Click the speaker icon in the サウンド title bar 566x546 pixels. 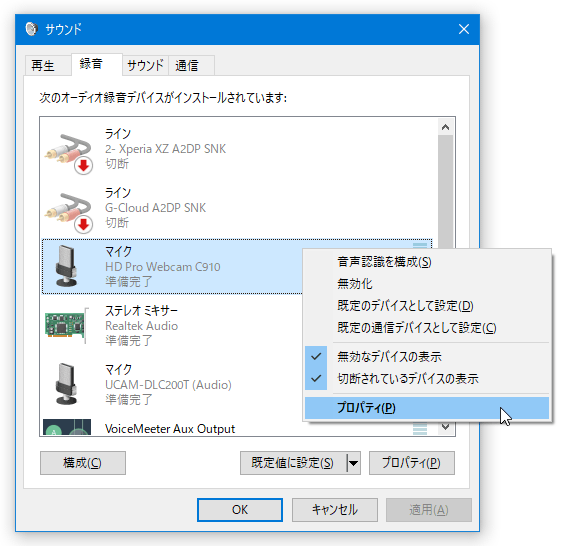(32, 29)
